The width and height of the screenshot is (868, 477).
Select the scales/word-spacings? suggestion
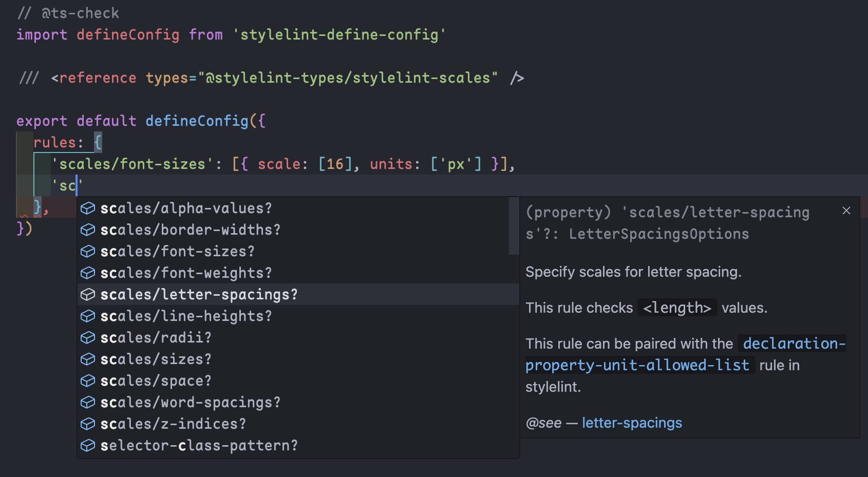(x=298, y=402)
